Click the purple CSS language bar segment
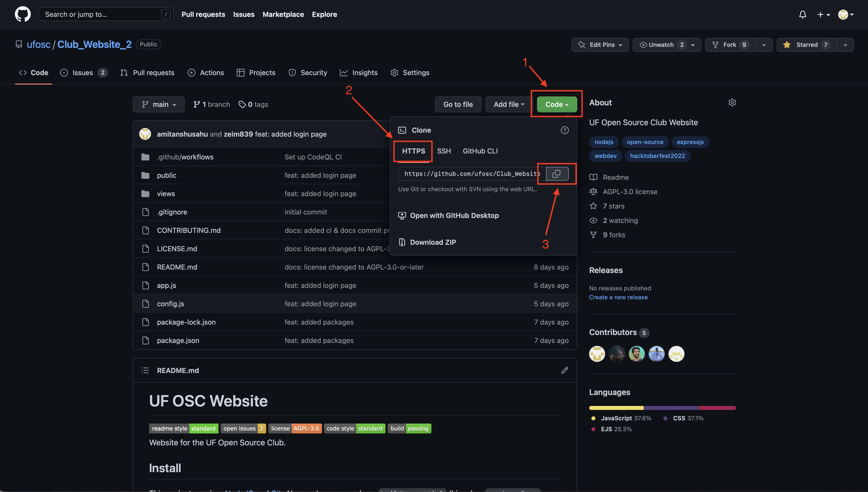 click(672, 408)
